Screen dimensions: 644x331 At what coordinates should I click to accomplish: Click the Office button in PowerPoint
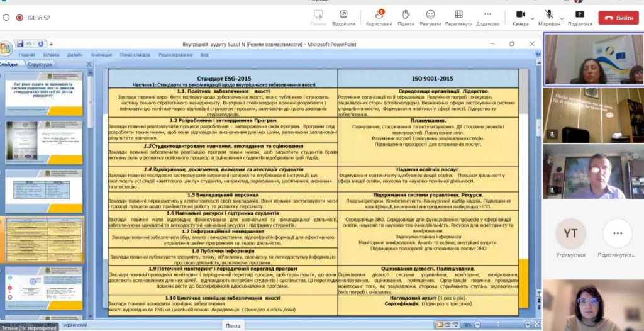(6, 48)
